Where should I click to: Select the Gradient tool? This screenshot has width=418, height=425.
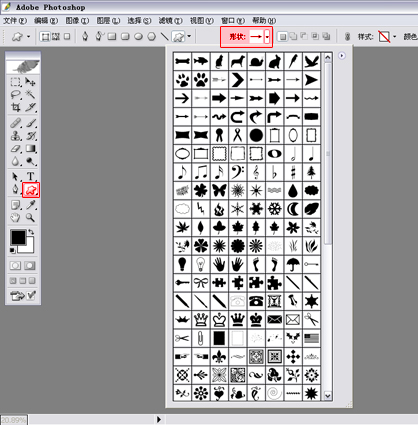(x=30, y=149)
